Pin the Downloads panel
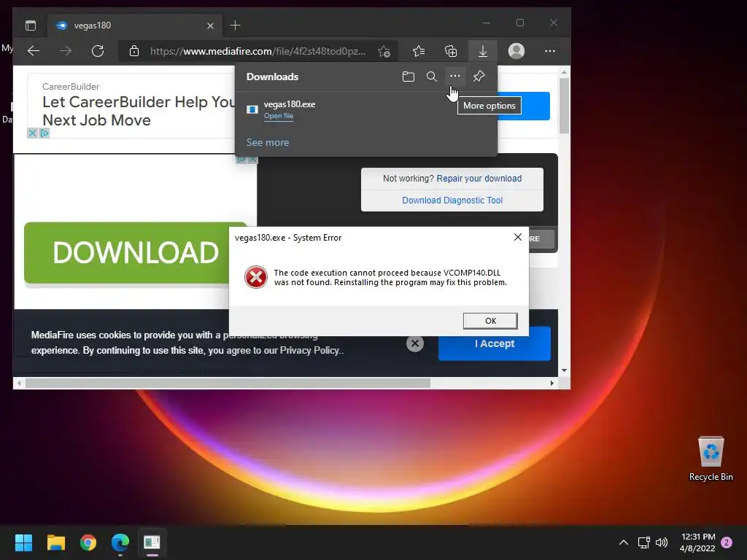The height and width of the screenshot is (560, 747). tap(479, 76)
